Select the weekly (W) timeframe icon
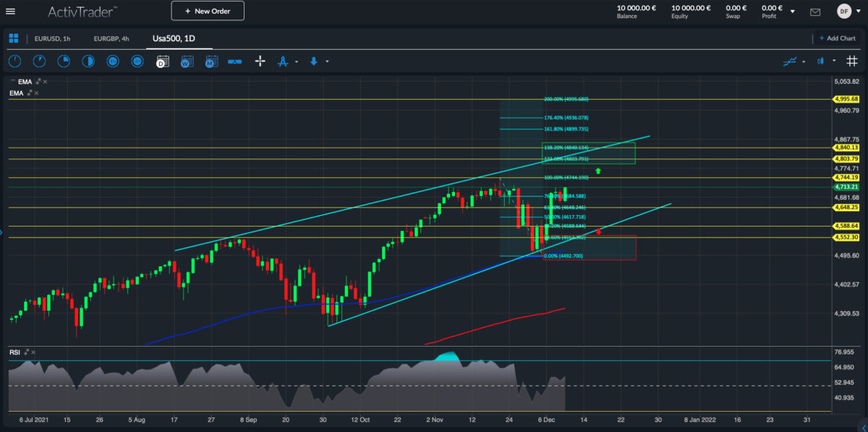Image resolution: width=868 pixels, height=432 pixels. (x=186, y=62)
